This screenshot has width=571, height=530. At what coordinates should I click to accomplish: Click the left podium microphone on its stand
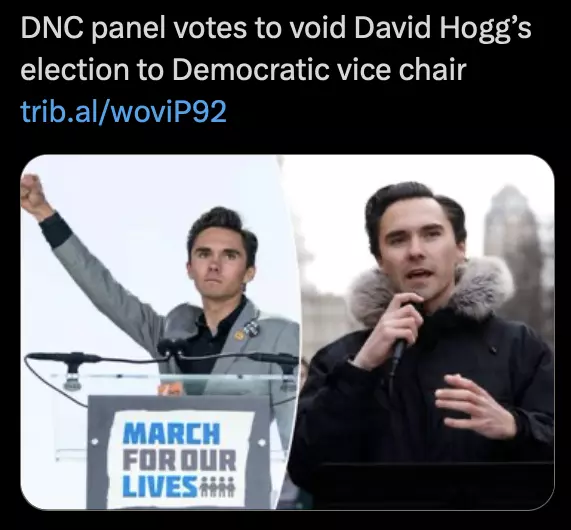[66, 366]
